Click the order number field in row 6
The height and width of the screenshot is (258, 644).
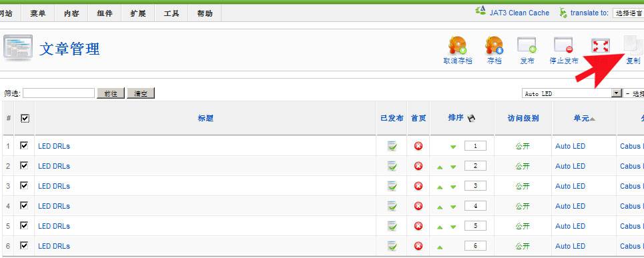tap(475, 246)
